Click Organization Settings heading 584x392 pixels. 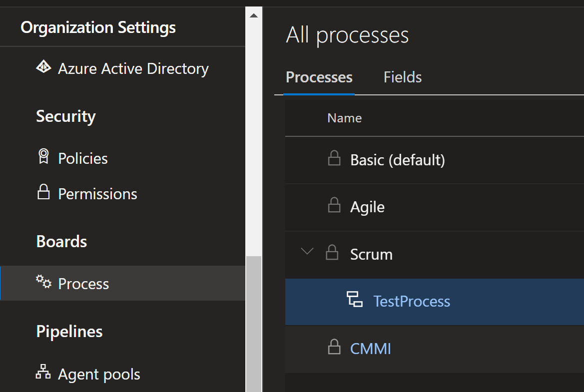pos(98,27)
